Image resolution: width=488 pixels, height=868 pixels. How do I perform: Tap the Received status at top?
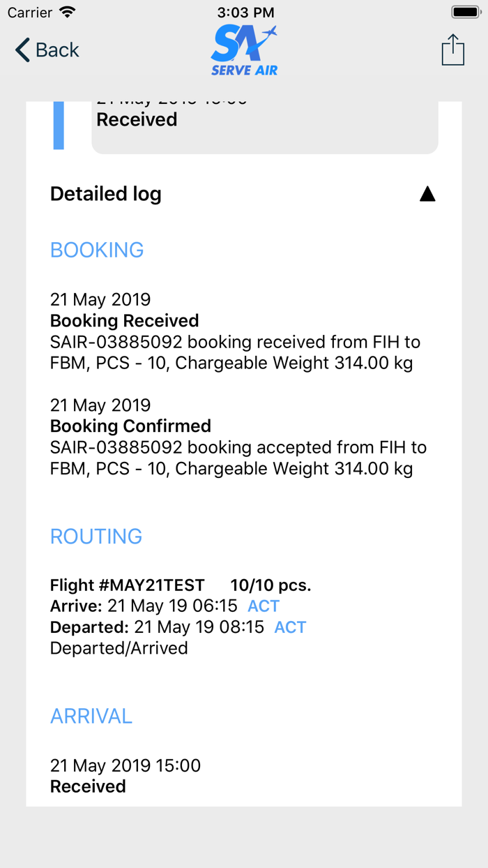pyautogui.click(x=137, y=119)
